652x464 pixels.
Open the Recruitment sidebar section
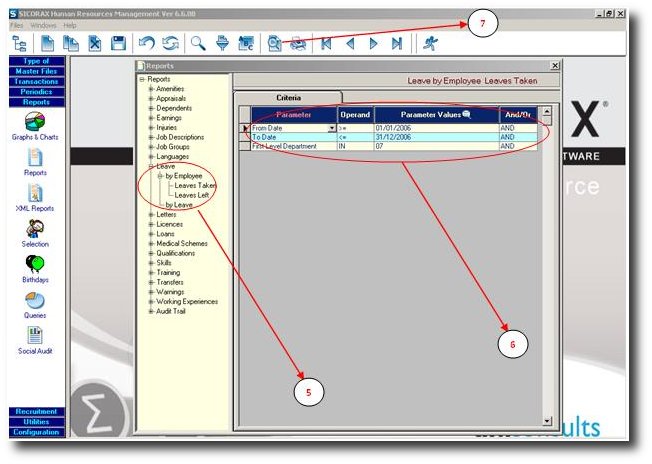click(37, 412)
